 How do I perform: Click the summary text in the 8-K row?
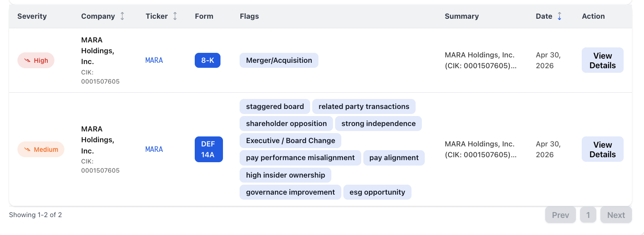point(481,60)
